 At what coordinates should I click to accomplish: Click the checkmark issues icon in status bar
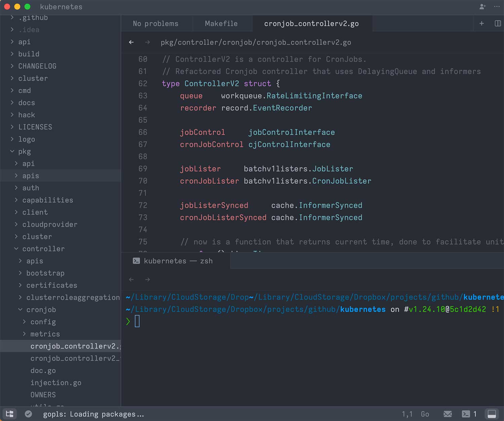click(x=29, y=414)
